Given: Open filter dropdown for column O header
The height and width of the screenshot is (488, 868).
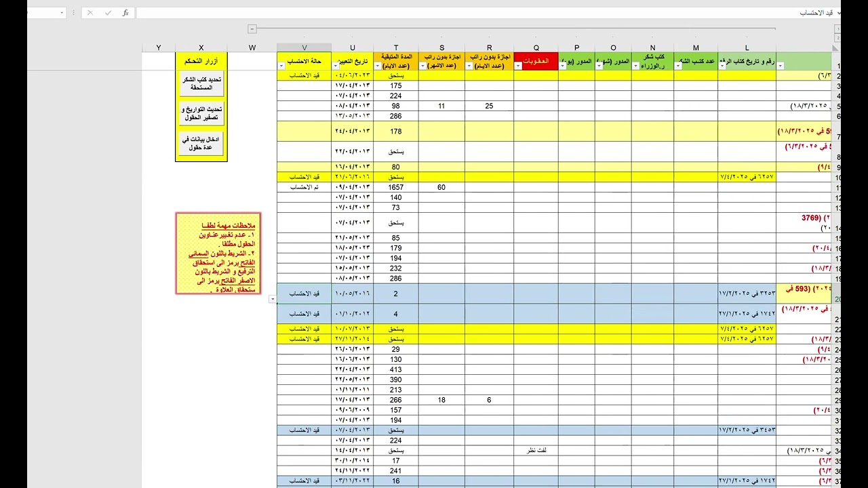Looking at the screenshot, I should click(599, 66).
